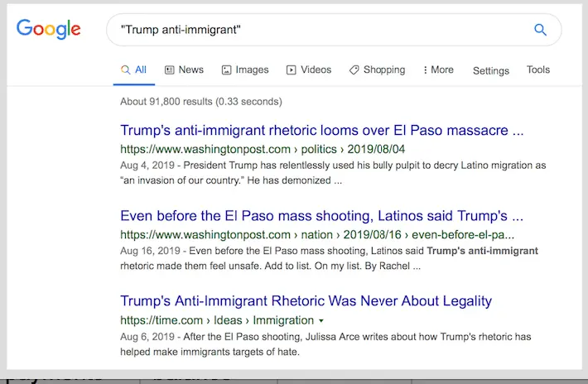Click the "About 91,800 results" text
This screenshot has width=588, height=384.
[x=201, y=102]
